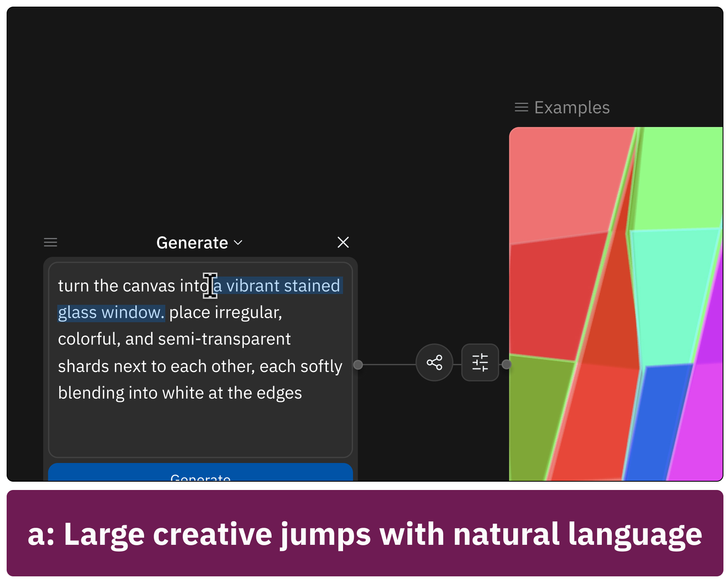
Task: Click the Examples panel title
Action: [572, 108]
